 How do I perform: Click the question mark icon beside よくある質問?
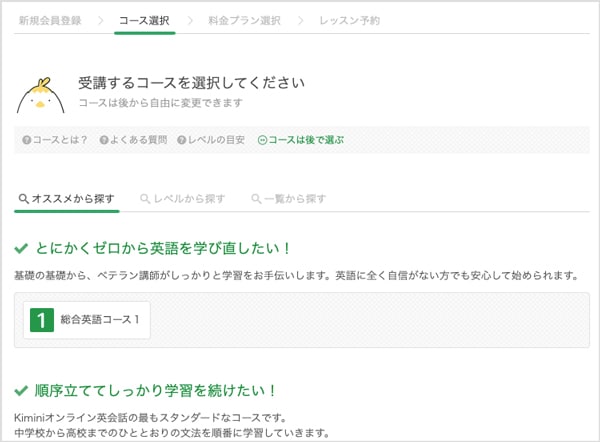click(103, 141)
